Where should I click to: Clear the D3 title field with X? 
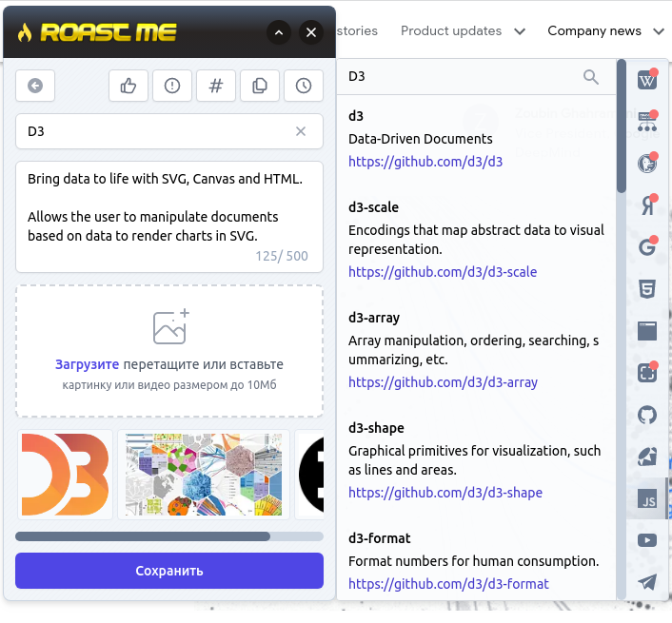click(x=301, y=131)
